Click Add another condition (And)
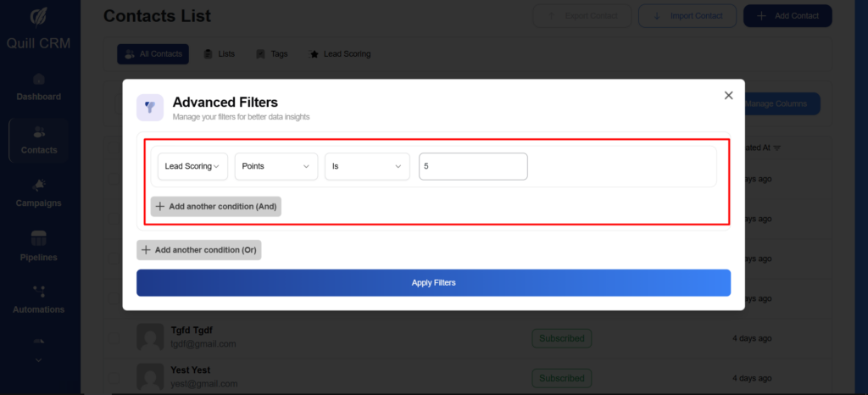The height and width of the screenshot is (395, 868). point(216,206)
